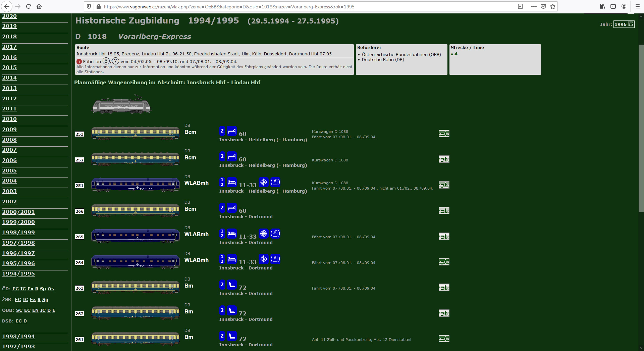Click the page's vertical scrollbar thumb

(x=641, y=128)
